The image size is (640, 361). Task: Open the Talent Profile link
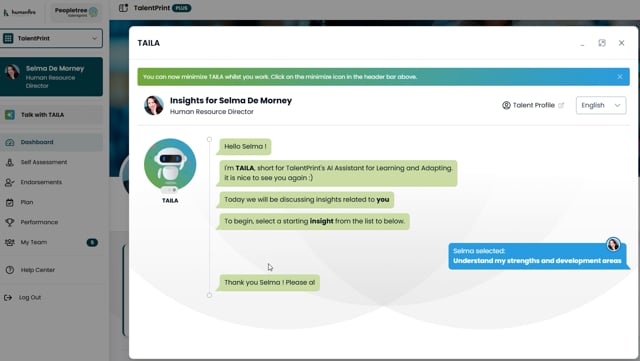(x=533, y=105)
